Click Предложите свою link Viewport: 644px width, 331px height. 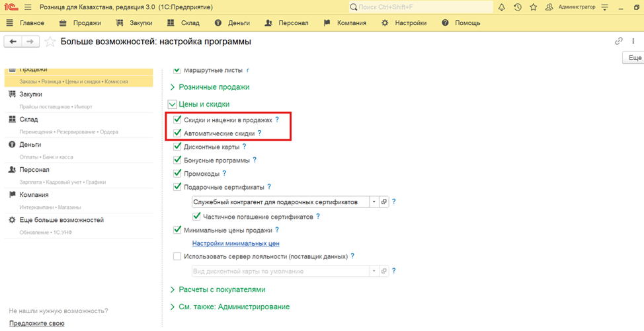pyautogui.click(x=37, y=323)
